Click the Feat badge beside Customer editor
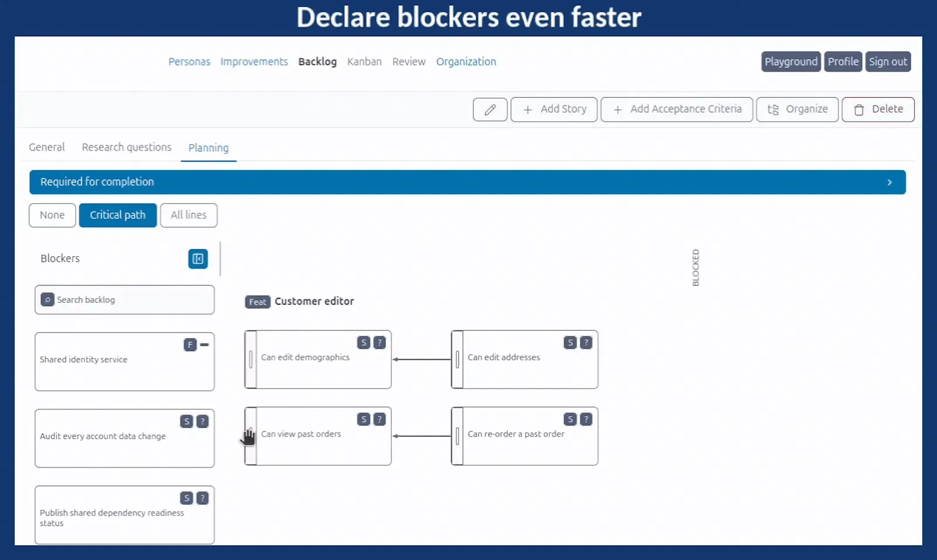 pos(258,302)
